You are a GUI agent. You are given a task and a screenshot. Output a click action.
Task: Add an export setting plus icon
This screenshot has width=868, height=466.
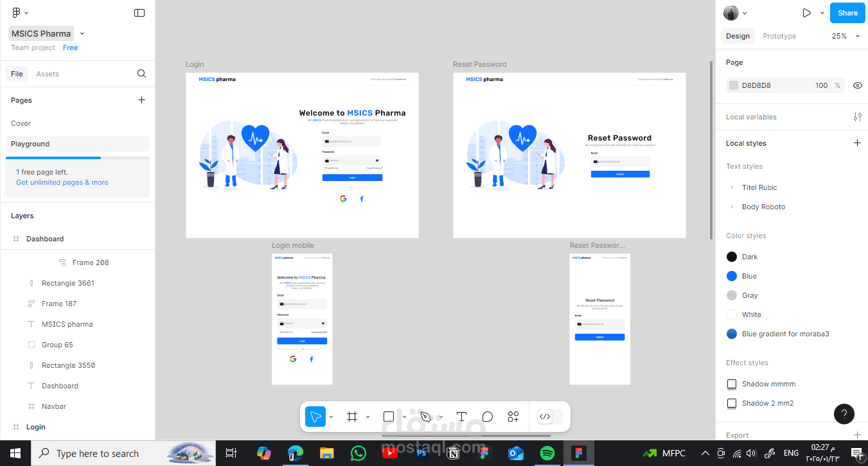[857, 435]
